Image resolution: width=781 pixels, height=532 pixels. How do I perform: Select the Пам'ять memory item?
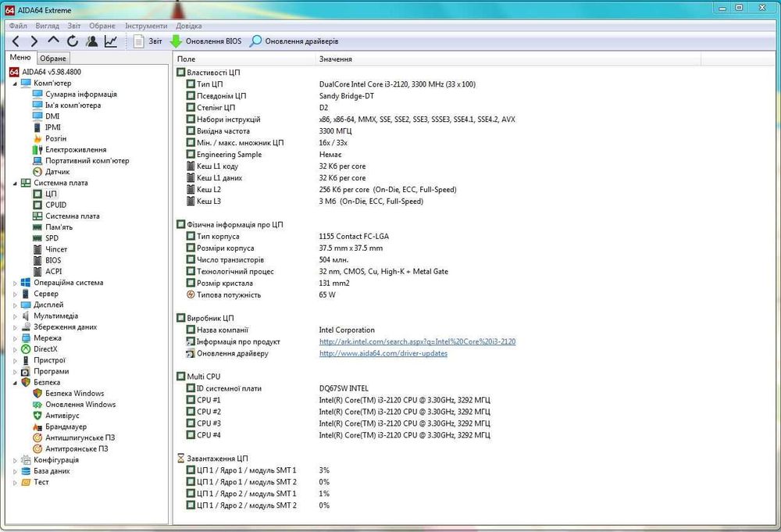(59, 227)
